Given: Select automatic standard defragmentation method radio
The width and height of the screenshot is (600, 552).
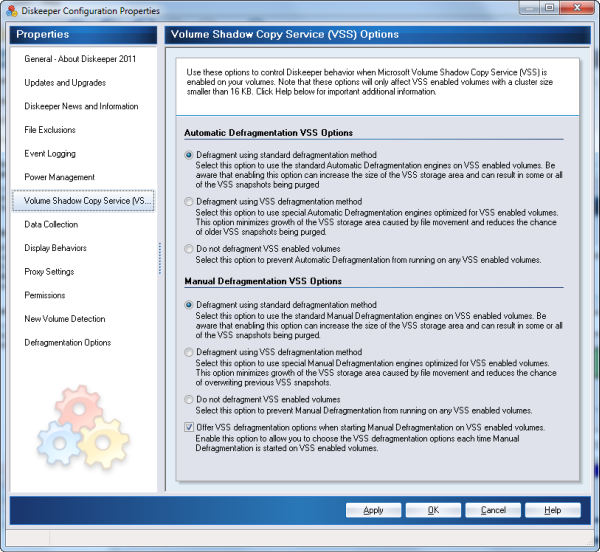Looking at the screenshot, I should tap(189, 155).
